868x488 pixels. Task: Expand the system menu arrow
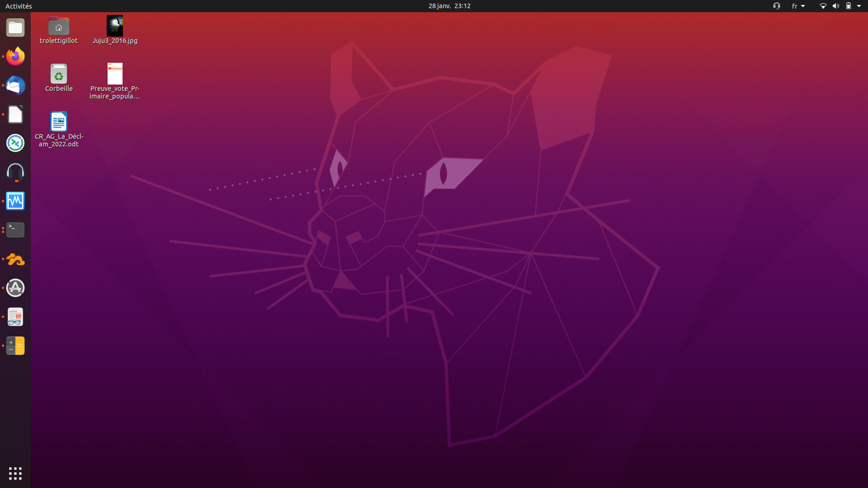click(859, 6)
